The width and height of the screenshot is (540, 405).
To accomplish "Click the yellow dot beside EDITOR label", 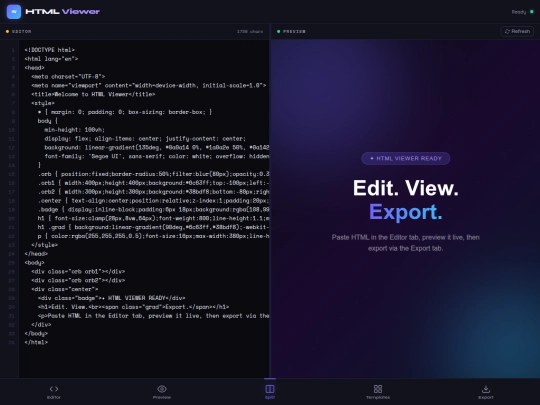I will tap(7, 31).
